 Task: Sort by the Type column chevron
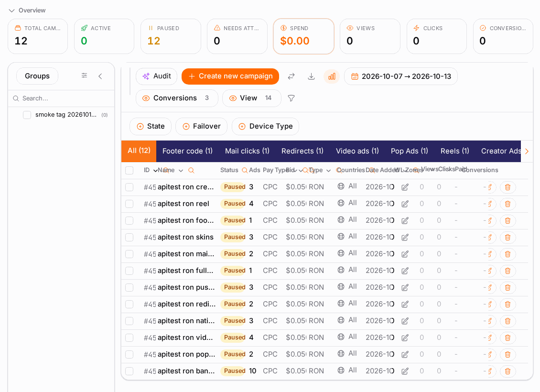pyautogui.click(x=329, y=171)
